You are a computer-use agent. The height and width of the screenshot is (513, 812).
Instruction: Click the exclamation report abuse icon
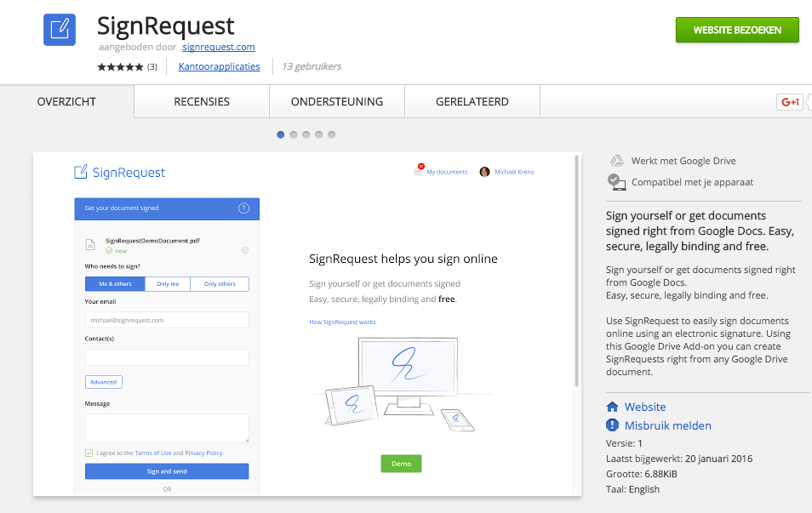(x=612, y=425)
